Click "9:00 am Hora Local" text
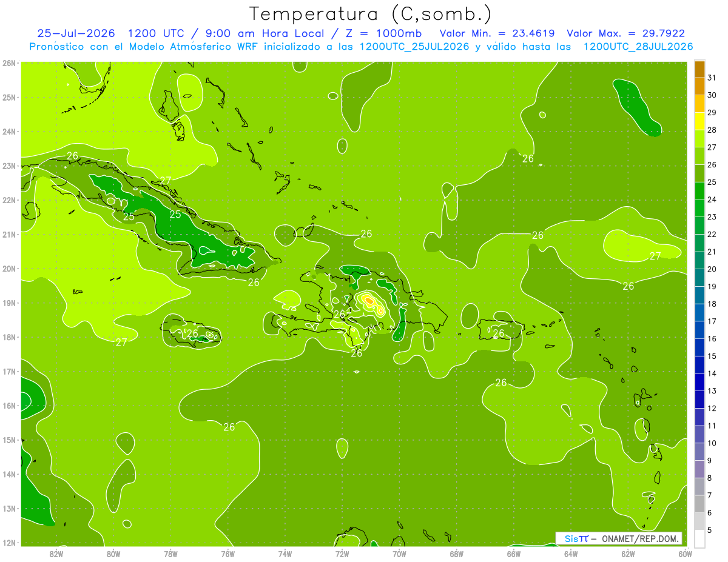This screenshot has height=562, width=728. (266, 33)
